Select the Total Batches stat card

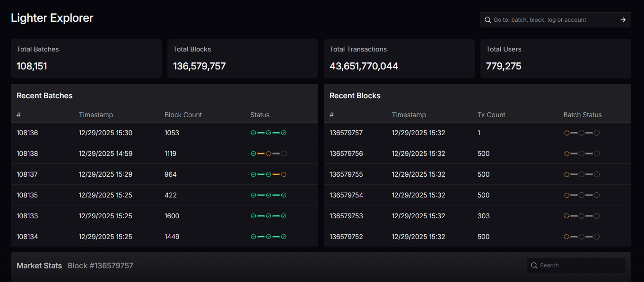[86, 59]
